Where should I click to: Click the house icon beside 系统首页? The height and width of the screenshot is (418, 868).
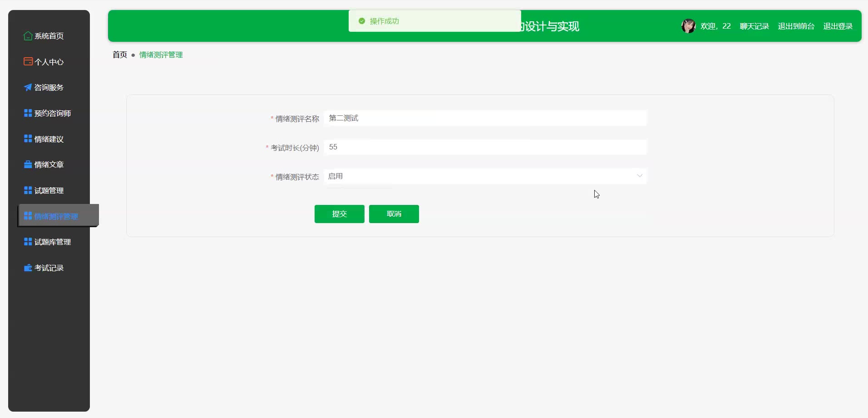pyautogui.click(x=28, y=36)
